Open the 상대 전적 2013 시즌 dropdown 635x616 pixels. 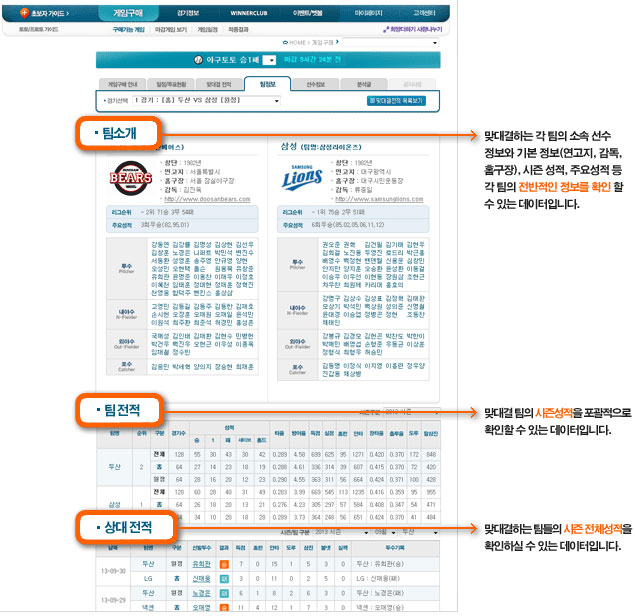(x=341, y=532)
